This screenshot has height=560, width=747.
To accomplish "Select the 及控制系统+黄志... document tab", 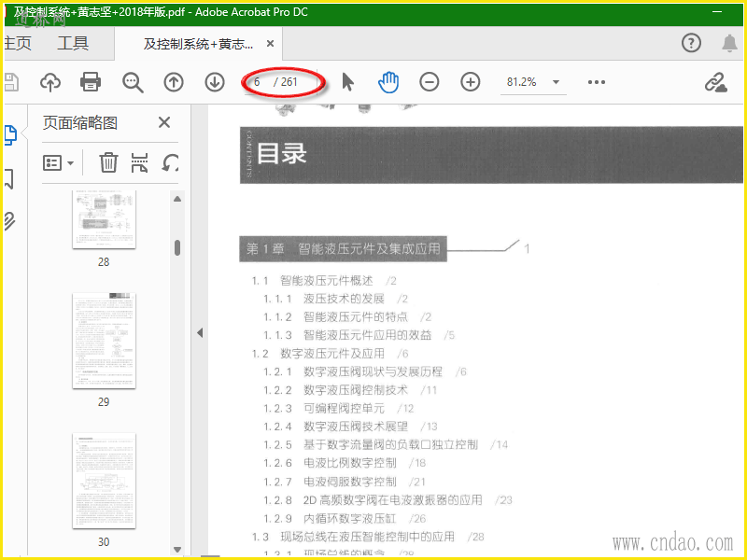I will pyautogui.click(x=198, y=44).
